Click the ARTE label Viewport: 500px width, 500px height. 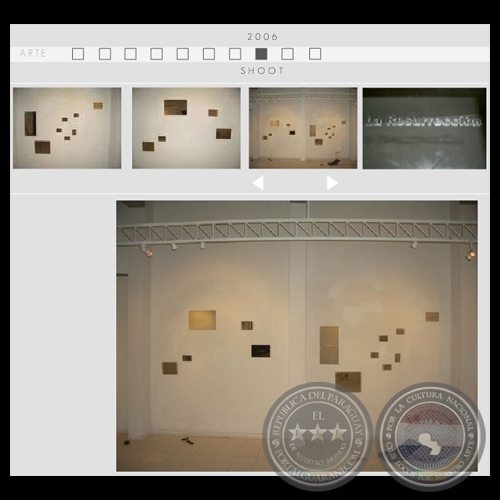click(x=33, y=53)
